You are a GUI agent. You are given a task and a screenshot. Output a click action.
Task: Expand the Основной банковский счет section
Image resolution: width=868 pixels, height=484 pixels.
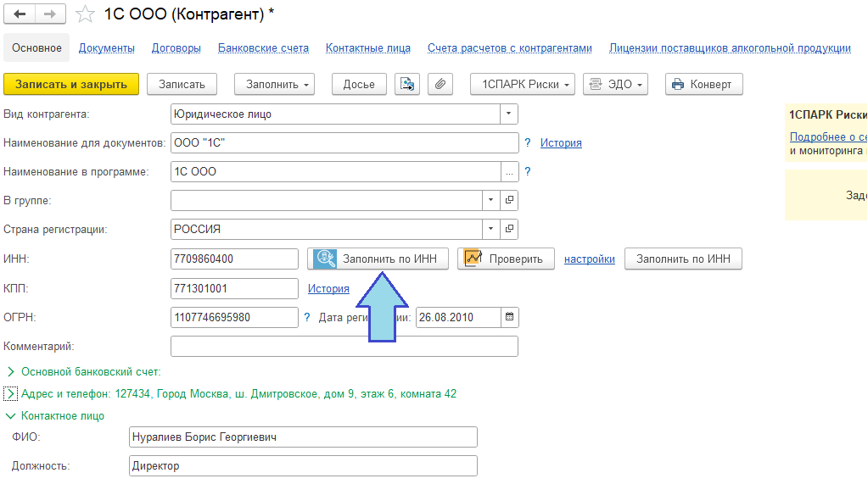point(10,372)
